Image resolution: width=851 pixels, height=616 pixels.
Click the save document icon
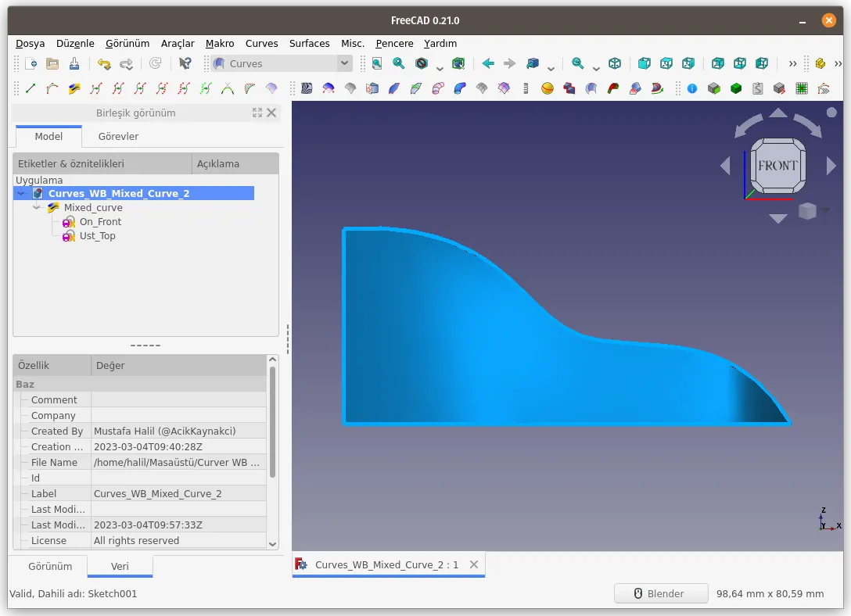pos(74,63)
